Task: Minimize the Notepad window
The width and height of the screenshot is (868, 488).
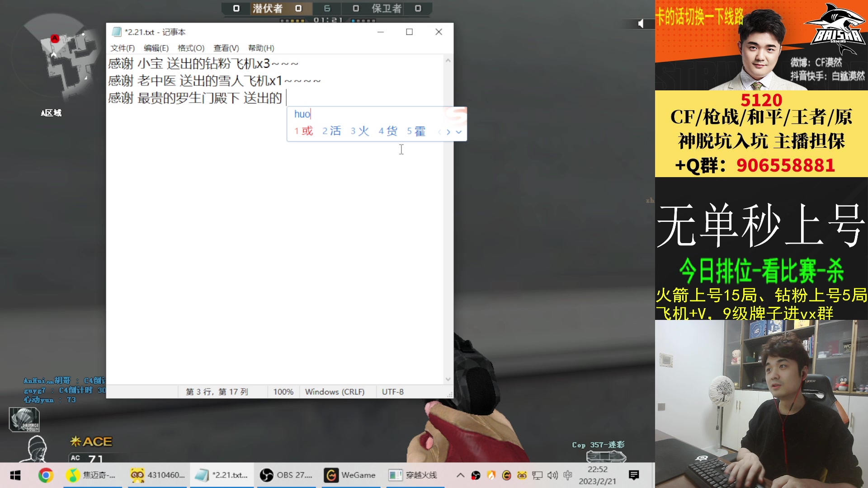Action: coord(381,32)
